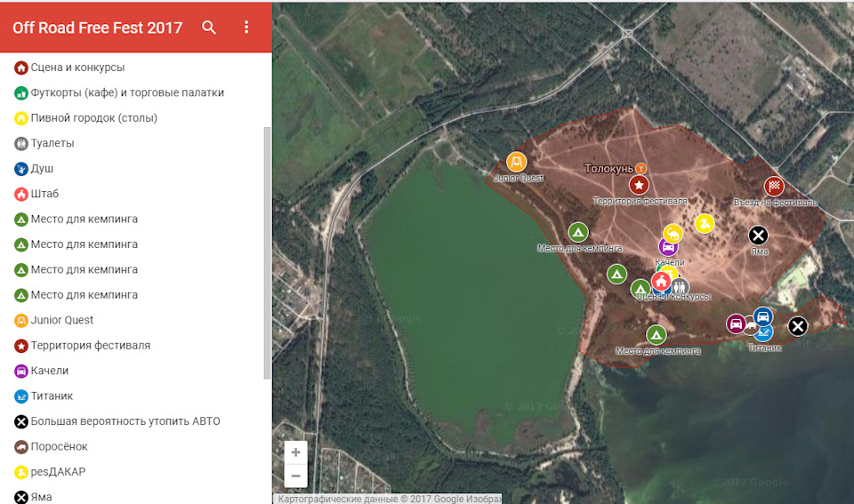This screenshot has height=504, width=854.
Task: Click the black X icon beside Яма in the sidebar
Action: click(20, 498)
